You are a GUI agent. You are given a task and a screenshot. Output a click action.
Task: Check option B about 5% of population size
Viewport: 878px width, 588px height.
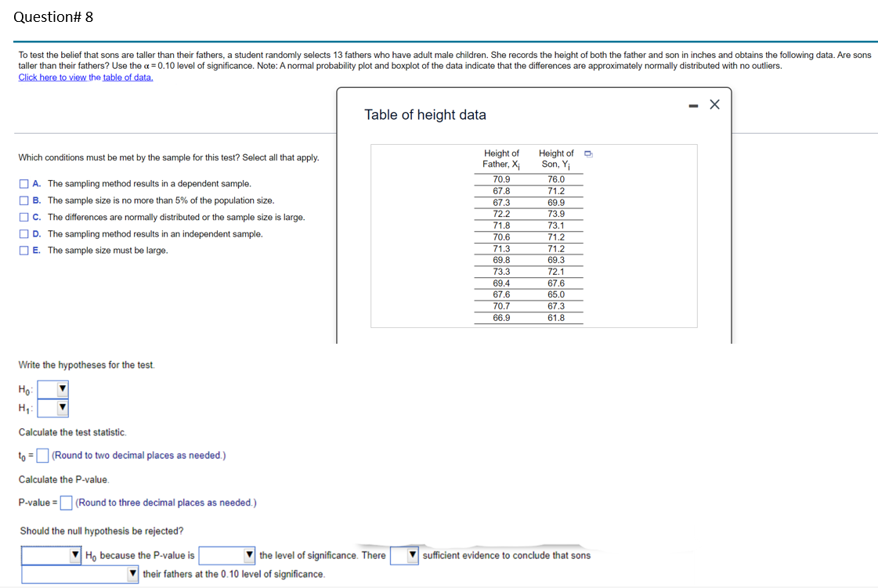(24, 200)
